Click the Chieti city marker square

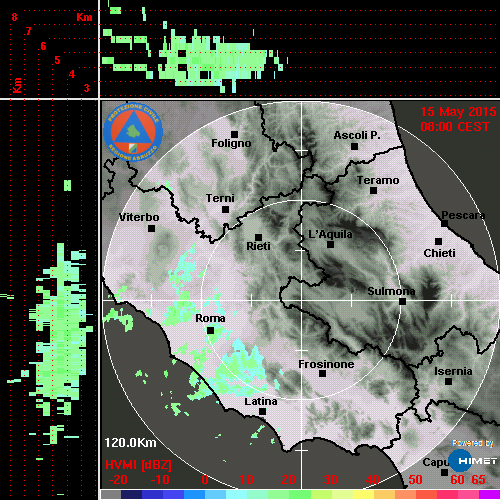point(438,241)
